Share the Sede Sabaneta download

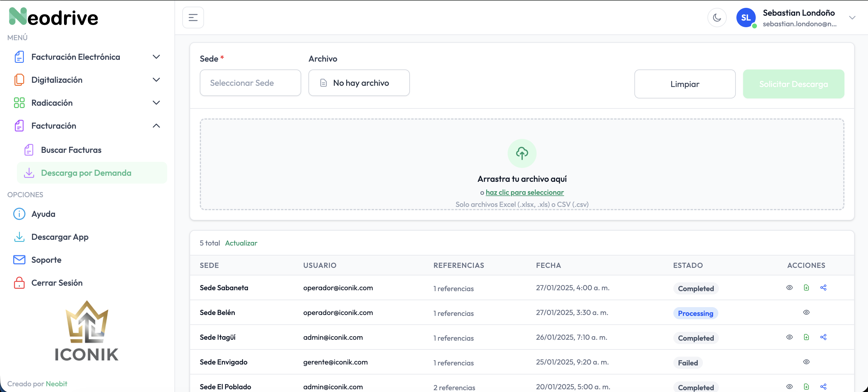(823, 288)
